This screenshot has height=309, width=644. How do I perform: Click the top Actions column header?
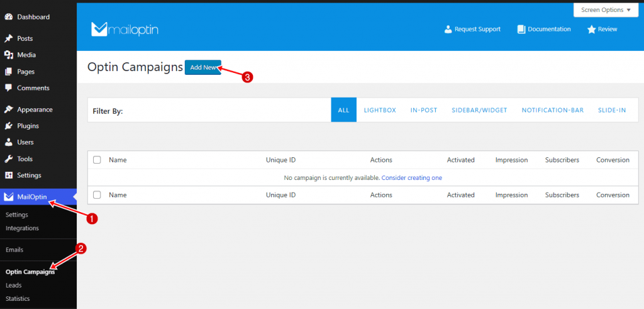coord(381,160)
